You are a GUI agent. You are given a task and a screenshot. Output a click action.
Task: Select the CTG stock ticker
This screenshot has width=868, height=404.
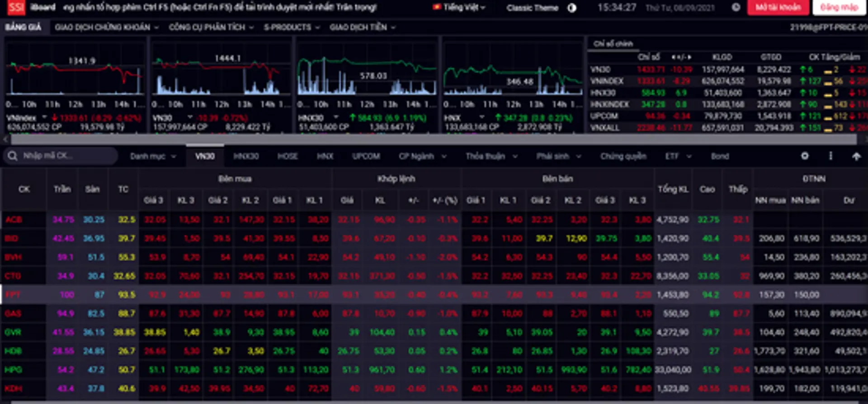(x=13, y=276)
